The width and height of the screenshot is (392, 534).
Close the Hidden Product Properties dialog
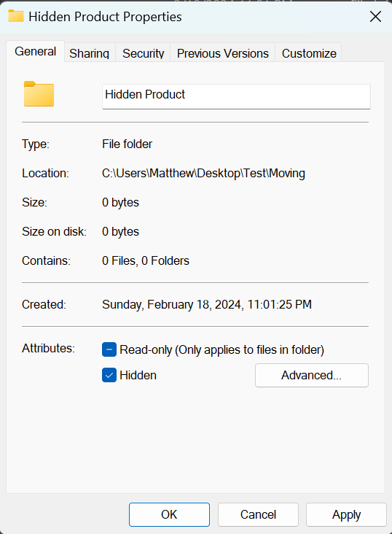(x=375, y=16)
